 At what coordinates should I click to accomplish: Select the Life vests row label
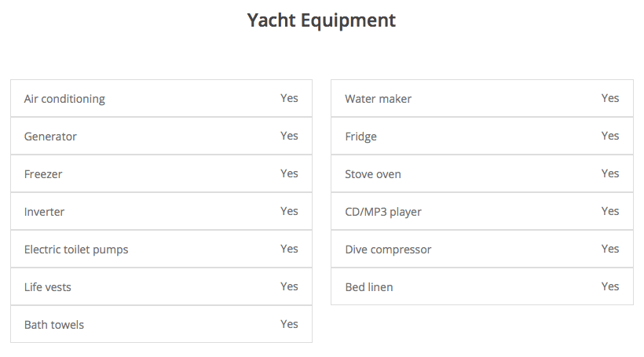click(x=48, y=287)
